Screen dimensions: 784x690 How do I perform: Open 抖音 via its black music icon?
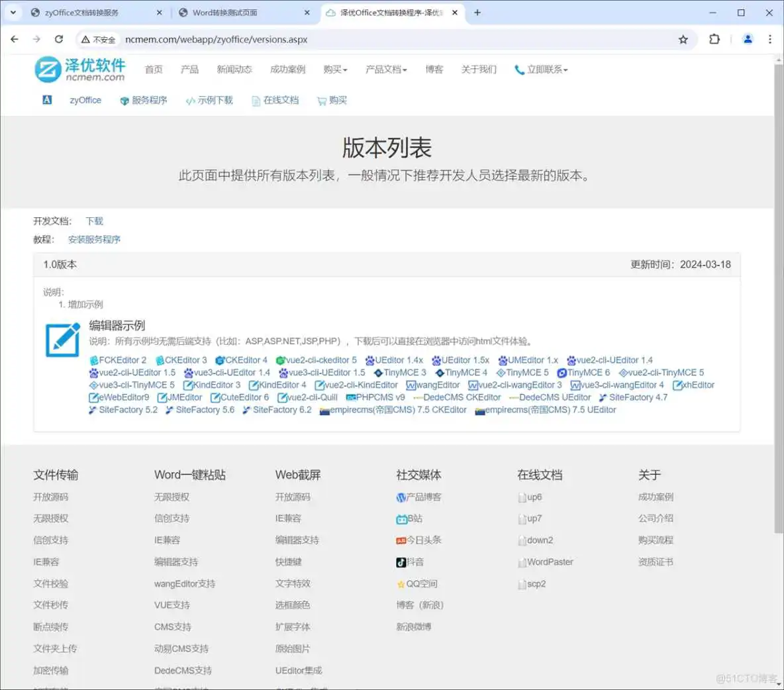click(x=401, y=562)
